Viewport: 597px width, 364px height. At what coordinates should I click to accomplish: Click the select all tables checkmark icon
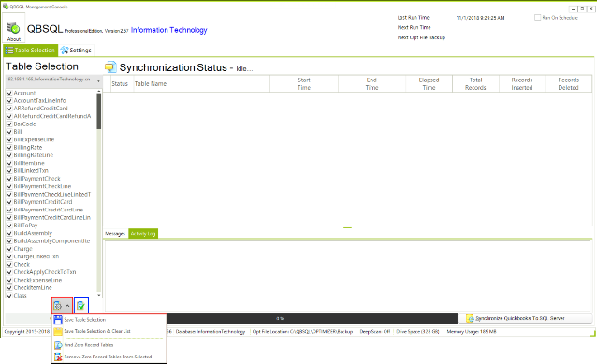80,305
